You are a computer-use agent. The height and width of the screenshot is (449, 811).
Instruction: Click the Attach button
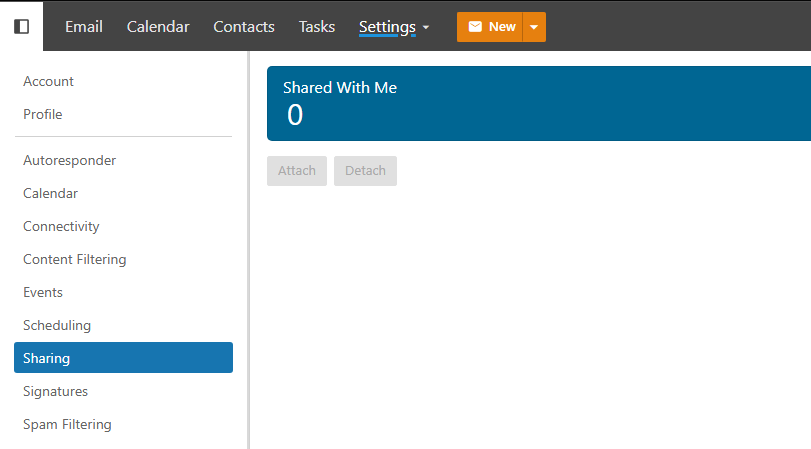(297, 171)
